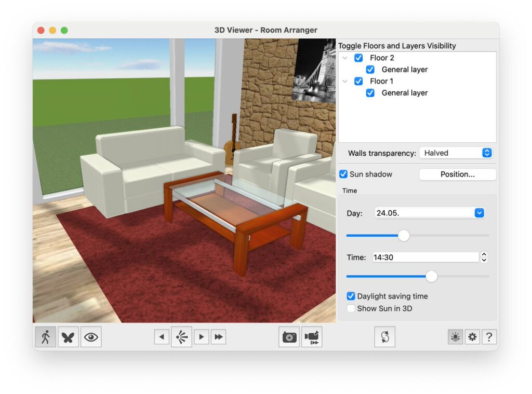This screenshot has height=394, width=532.
Task: Open the Walls transparency dropdown
Action: tap(456, 153)
